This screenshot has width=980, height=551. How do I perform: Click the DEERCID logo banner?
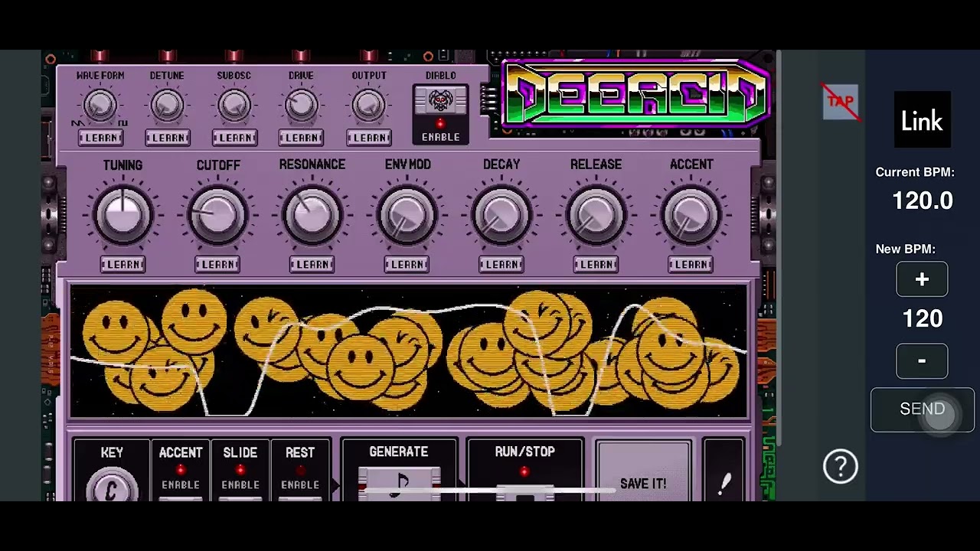pos(635,94)
